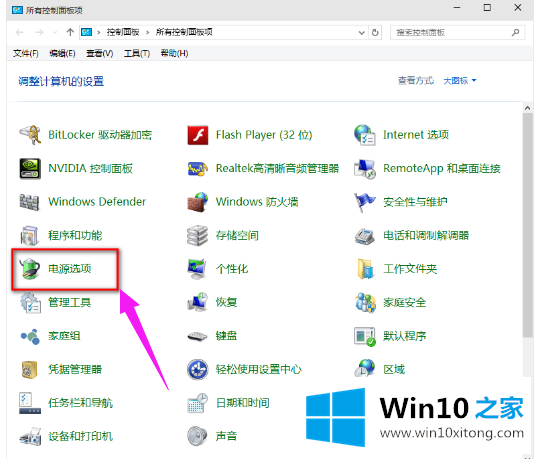Click the search magnifier icon
This screenshot has width=536, height=459.
515,32
